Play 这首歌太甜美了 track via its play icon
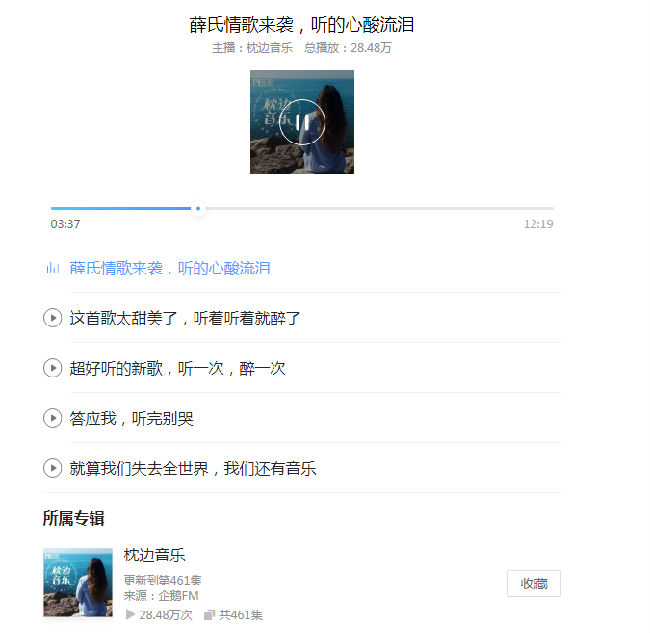Screen dimensions: 650x633 (x=53, y=318)
